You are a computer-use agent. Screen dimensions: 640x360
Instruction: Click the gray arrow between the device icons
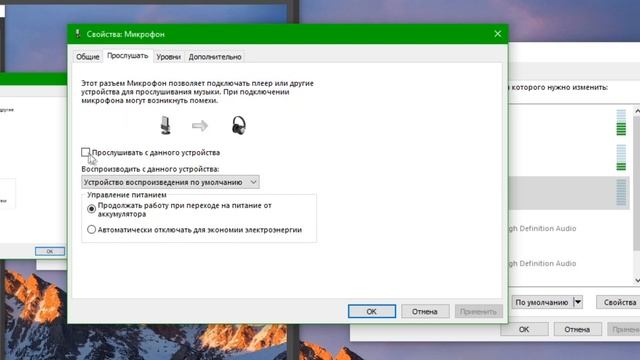click(200, 125)
